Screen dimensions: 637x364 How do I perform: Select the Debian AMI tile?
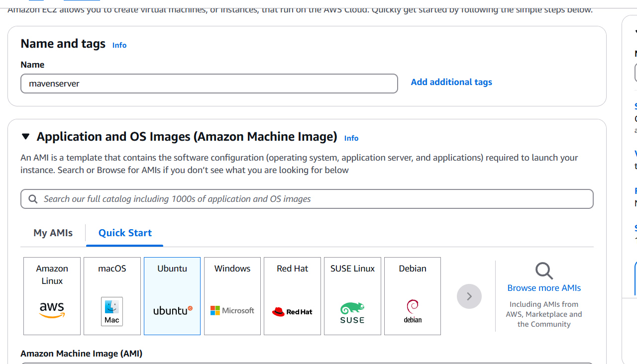point(413,296)
